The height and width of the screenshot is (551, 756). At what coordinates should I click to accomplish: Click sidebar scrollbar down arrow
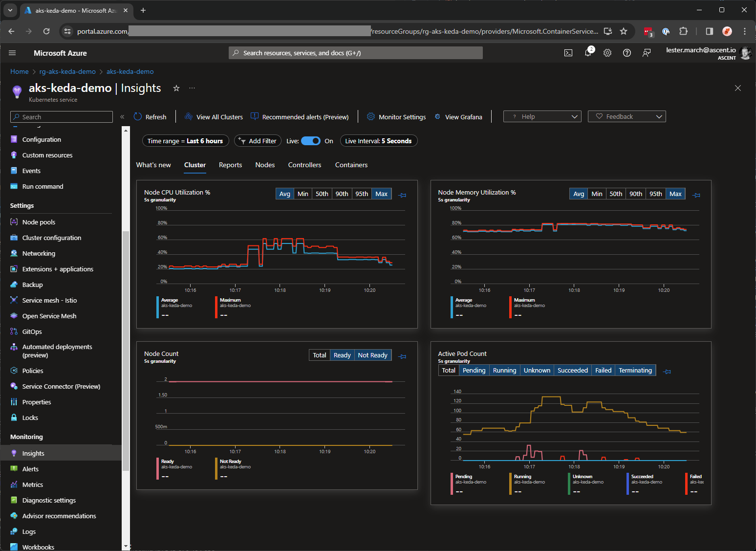pyautogui.click(x=126, y=546)
